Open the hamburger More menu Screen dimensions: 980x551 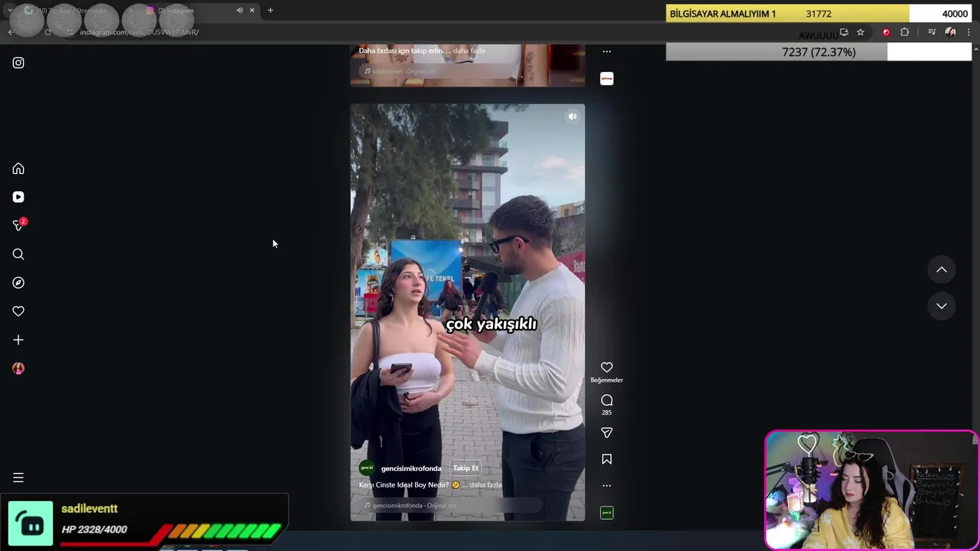coord(18,478)
